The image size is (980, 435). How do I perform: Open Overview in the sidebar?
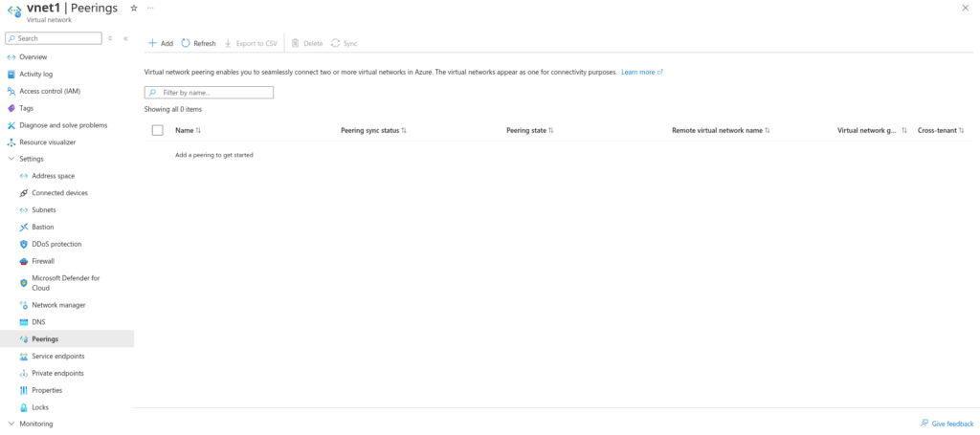click(x=33, y=56)
